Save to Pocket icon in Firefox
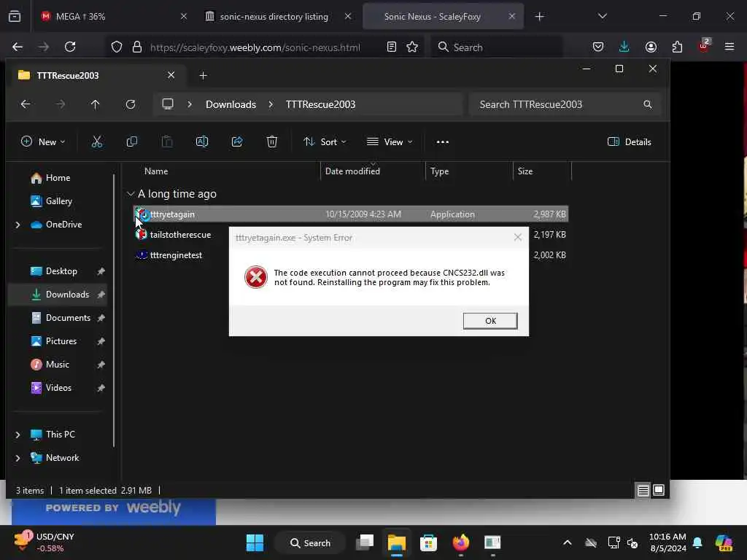747x560 pixels. pos(598,47)
